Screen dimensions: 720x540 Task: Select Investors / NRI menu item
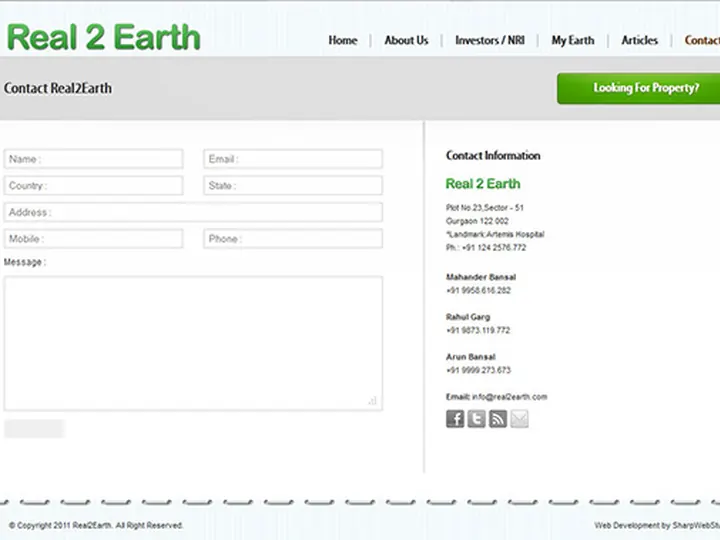489,40
